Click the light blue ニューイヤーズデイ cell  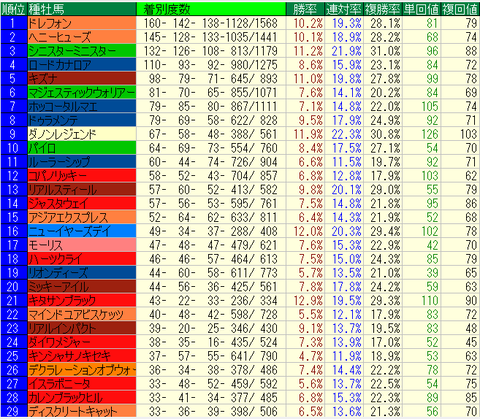pyautogui.click(x=82, y=231)
